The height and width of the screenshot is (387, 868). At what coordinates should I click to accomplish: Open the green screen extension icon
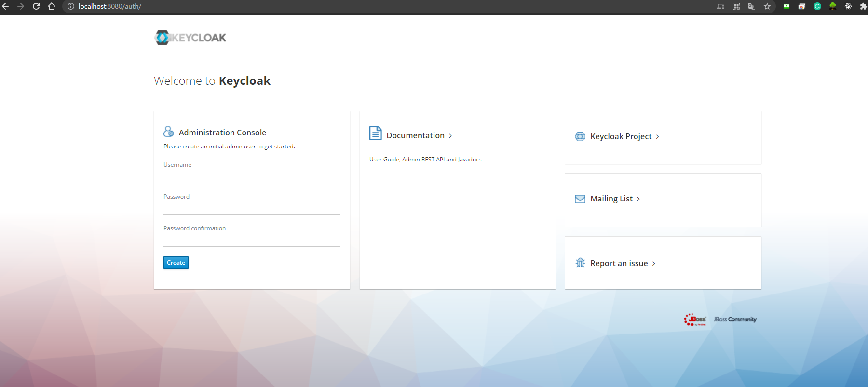tap(787, 6)
